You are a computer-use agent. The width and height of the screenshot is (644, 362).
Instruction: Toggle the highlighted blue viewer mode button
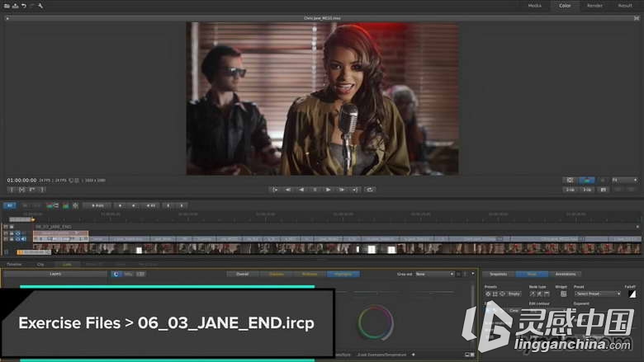click(x=586, y=180)
